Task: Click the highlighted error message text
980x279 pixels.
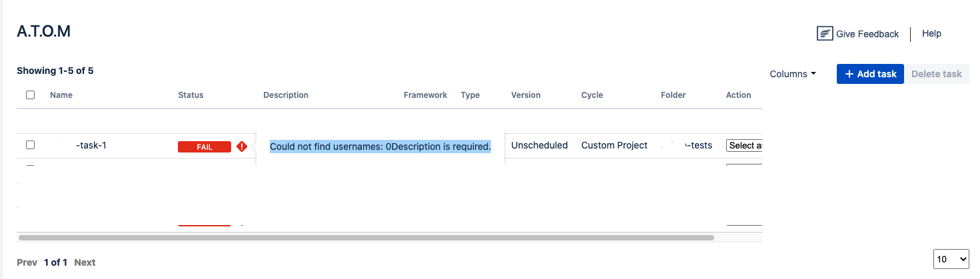Action: tap(380, 146)
